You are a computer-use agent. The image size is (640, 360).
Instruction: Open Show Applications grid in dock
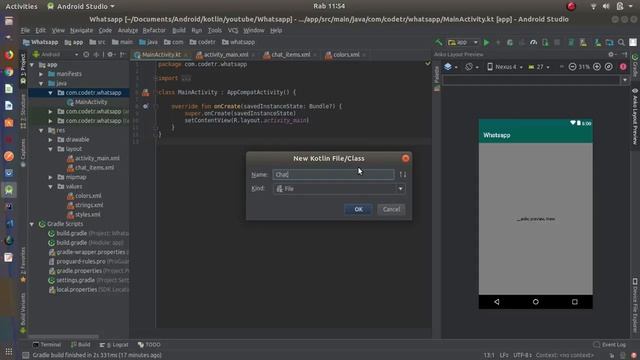(9, 351)
